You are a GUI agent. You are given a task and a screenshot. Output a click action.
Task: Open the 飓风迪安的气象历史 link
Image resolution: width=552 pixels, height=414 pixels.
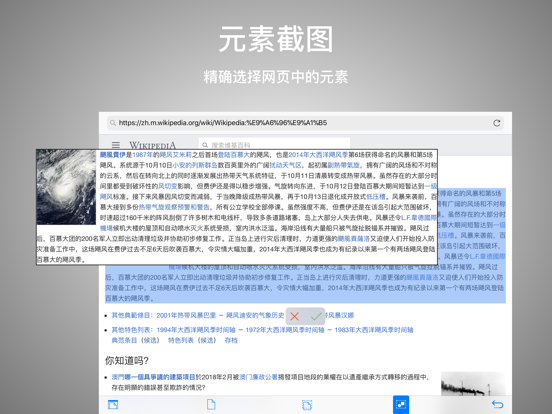click(x=255, y=315)
